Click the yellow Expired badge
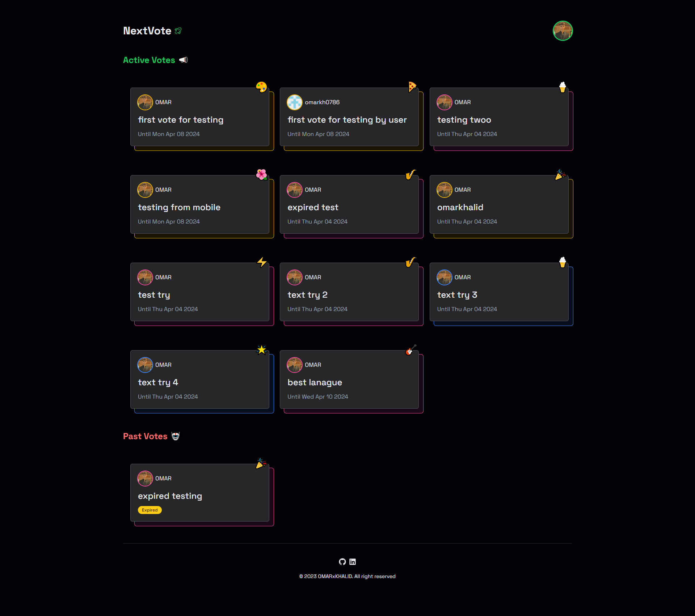This screenshot has width=695, height=616. pos(149,510)
